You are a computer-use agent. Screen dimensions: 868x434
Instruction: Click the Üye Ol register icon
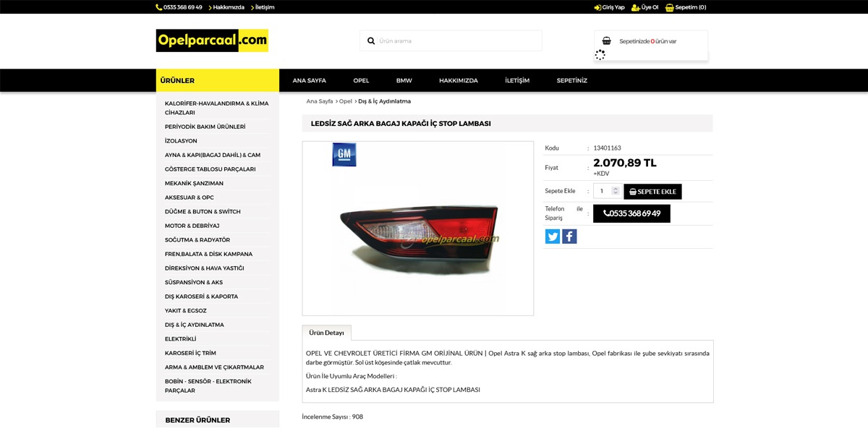(x=636, y=7)
